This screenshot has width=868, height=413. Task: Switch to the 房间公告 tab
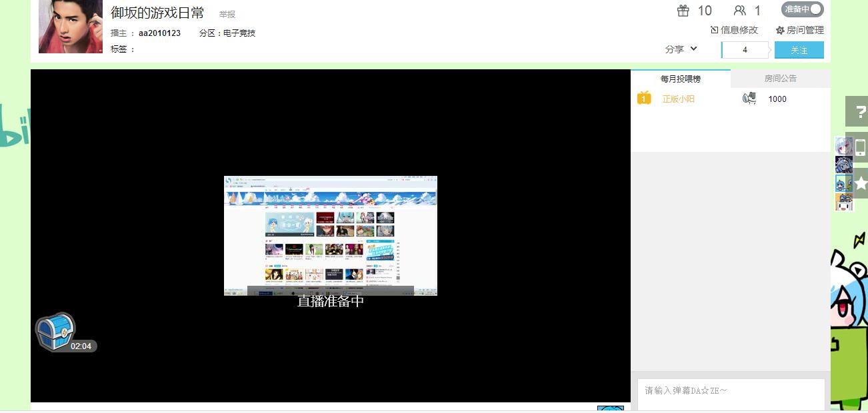click(x=780, y=79)
